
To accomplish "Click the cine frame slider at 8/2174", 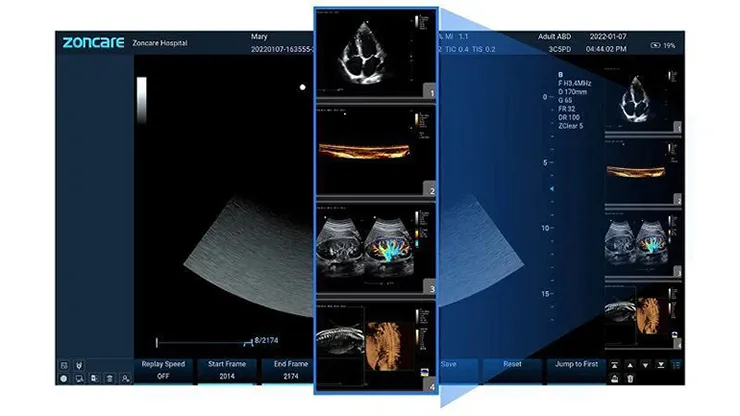I will pos(203,342).
